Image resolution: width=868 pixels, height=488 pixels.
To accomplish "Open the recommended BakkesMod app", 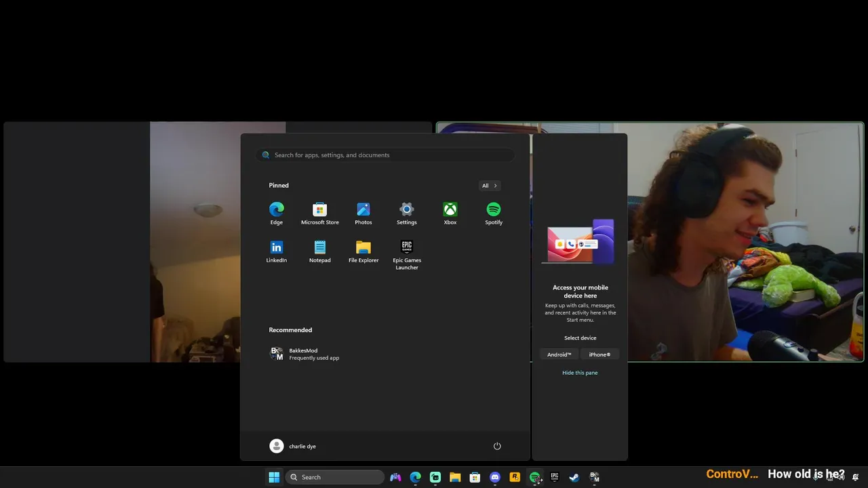I will [304, 354].
